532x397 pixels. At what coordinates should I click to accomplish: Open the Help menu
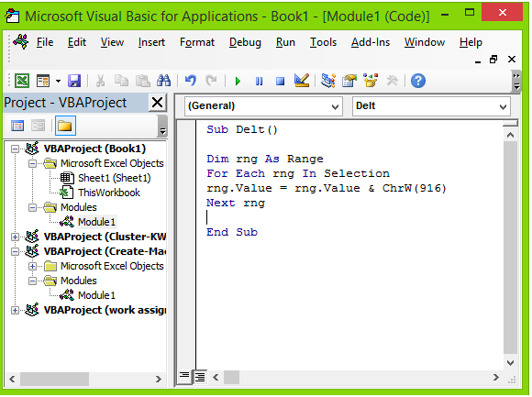click(471, 42)
